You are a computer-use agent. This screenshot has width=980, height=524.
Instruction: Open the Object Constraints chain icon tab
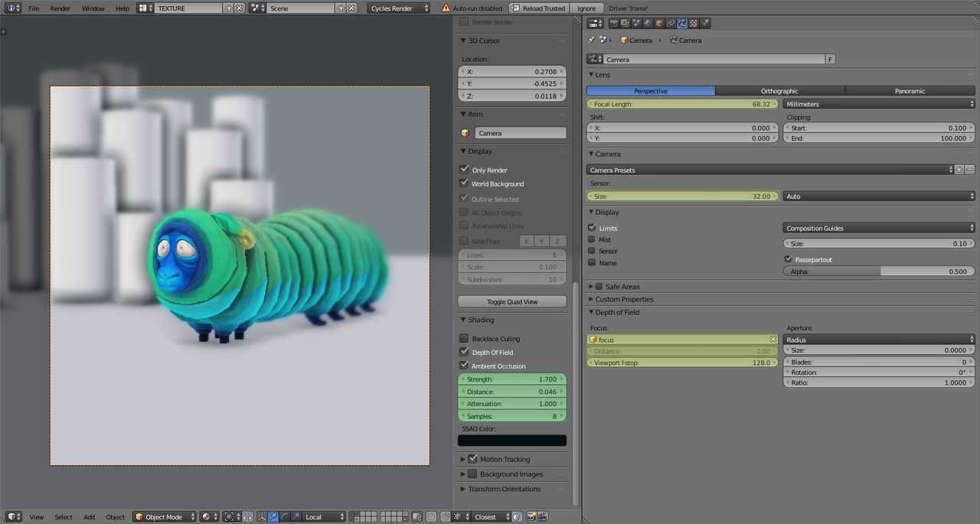coord(671,24)
